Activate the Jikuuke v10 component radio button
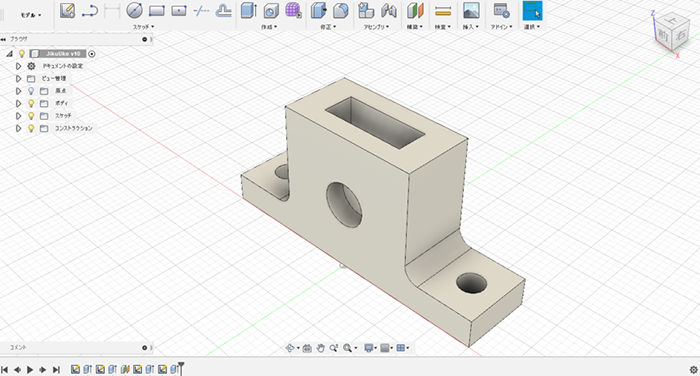700x376 pixels. tap(92, 54)
